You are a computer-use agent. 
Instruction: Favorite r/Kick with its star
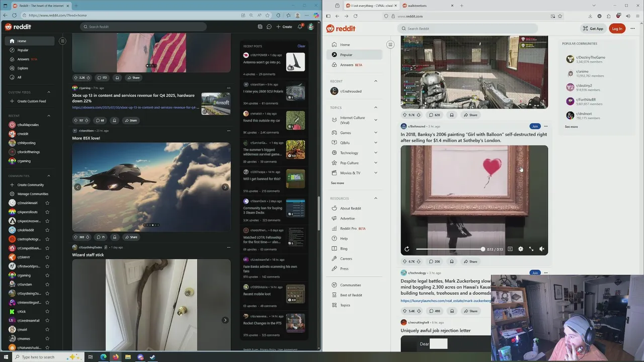pyautogui.click(x=47, y=312)
